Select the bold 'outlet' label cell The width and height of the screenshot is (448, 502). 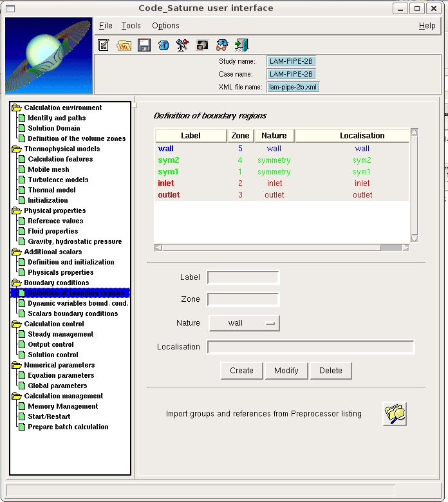[x=169, y=194]
